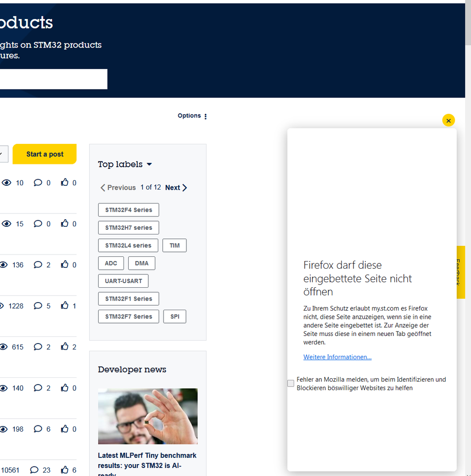471x476 pixels.
Task: Click the views eye icon showing 15
Action: [6, 224]
